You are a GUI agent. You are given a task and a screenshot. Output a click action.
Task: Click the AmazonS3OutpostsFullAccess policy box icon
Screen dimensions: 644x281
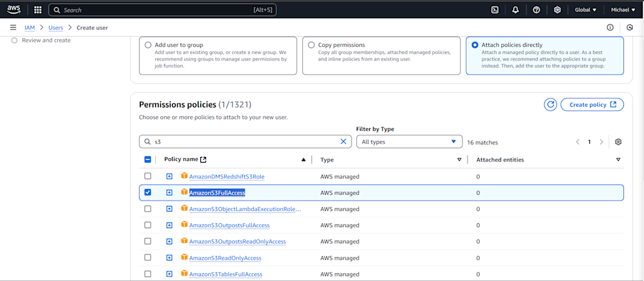(x=184, y=224)
